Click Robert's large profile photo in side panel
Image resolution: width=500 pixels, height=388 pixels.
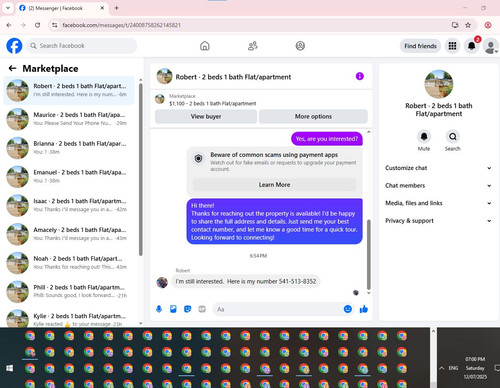pos(439,84)
